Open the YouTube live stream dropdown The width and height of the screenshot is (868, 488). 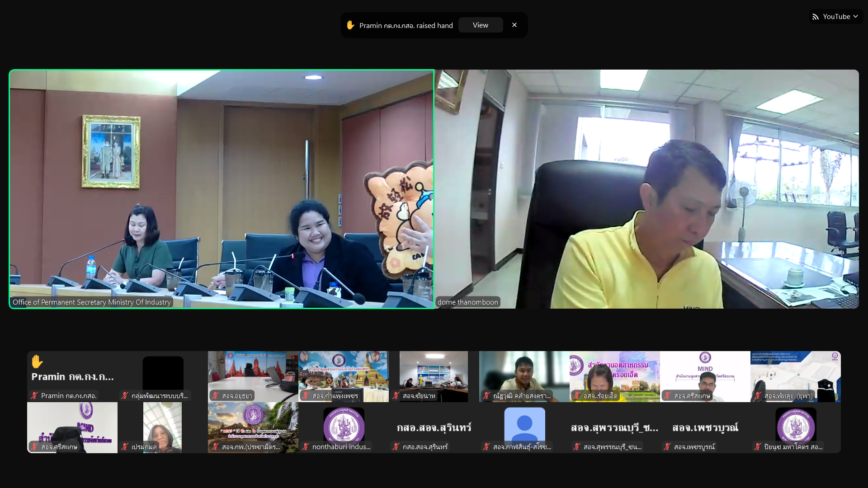(x=855, y=17)
